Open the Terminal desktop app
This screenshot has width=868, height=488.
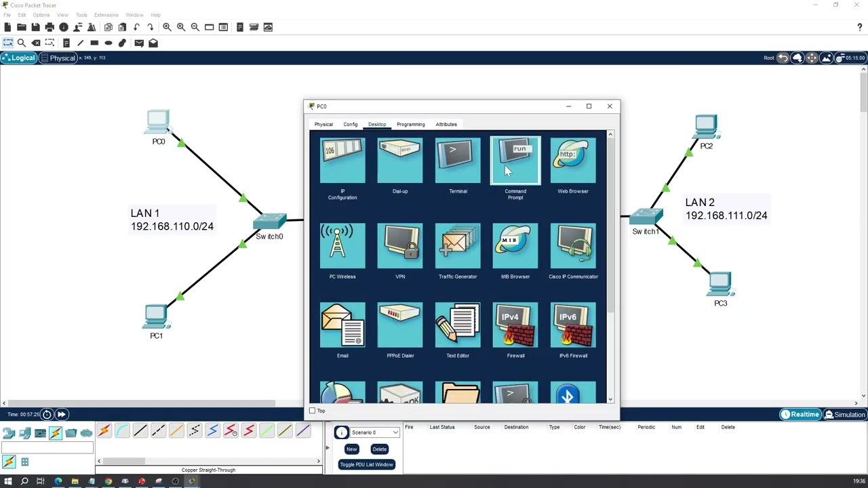458,161
